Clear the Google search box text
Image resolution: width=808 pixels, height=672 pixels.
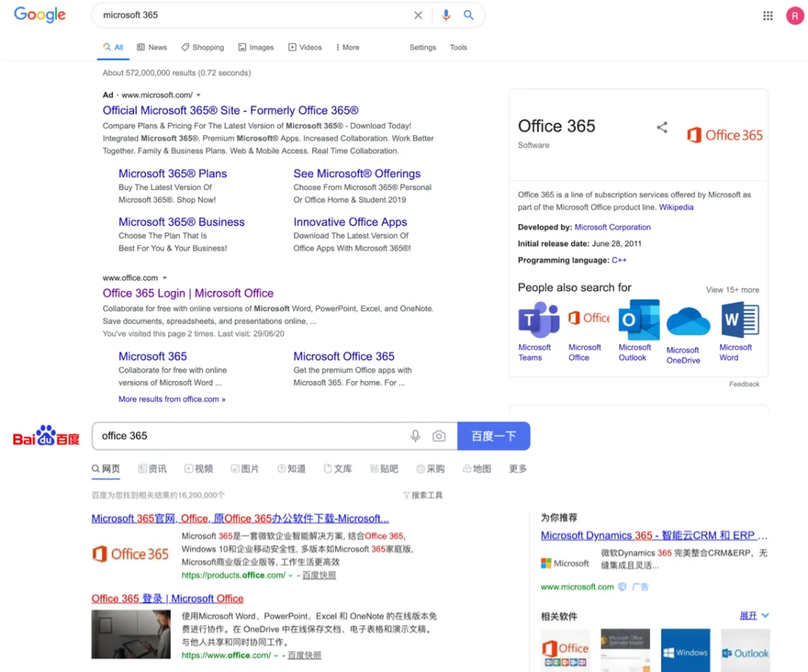[418, 15]
